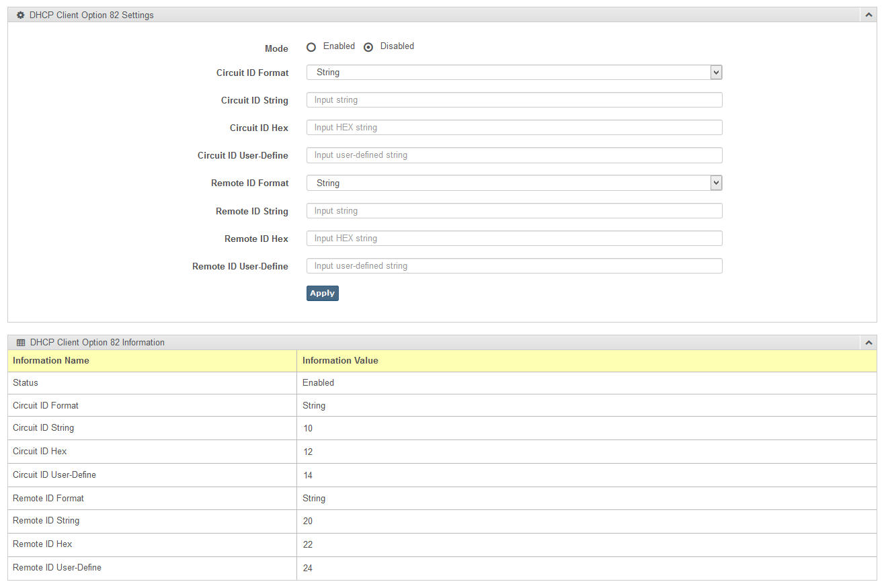This screenshot has height=588, width=886.
Task: Click the table icon in Information header
Action: (21, 343)
